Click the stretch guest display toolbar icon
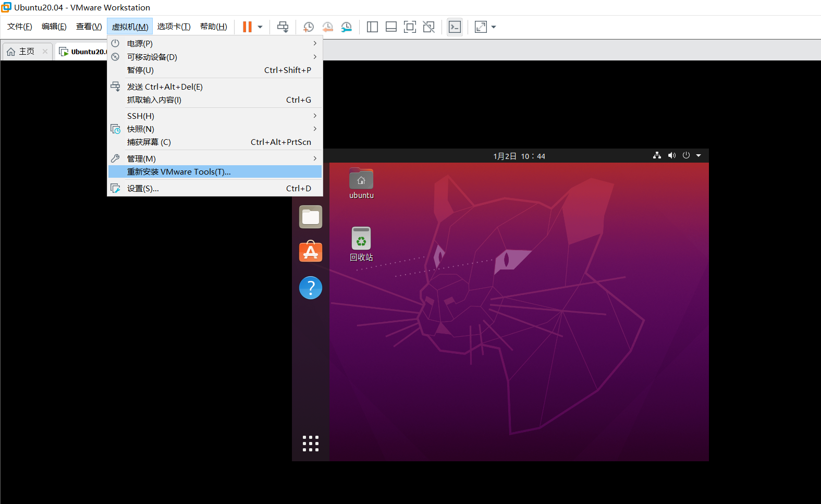This screenshot has width=821, height=504. click(481, 27)
